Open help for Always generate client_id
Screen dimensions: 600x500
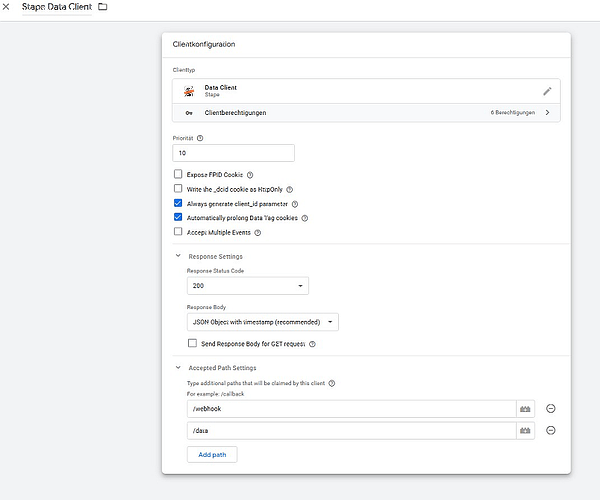(x=295, y=204)
